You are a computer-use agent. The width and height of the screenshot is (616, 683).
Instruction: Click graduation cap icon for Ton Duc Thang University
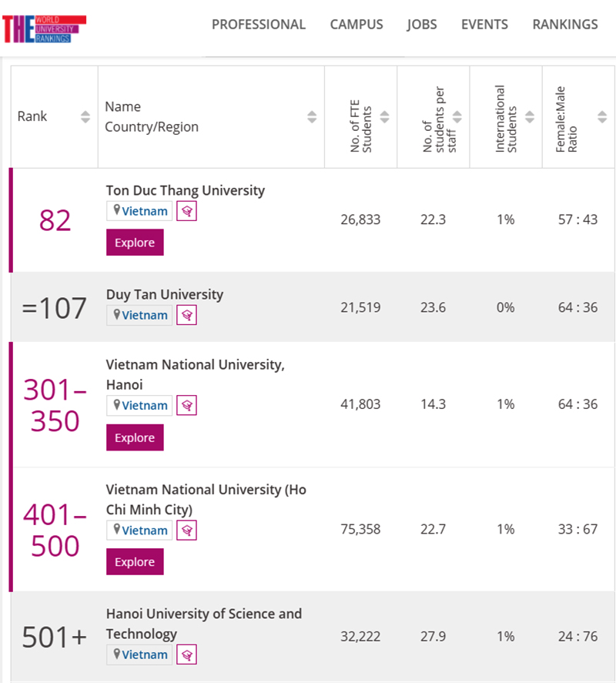pos(186,211)
